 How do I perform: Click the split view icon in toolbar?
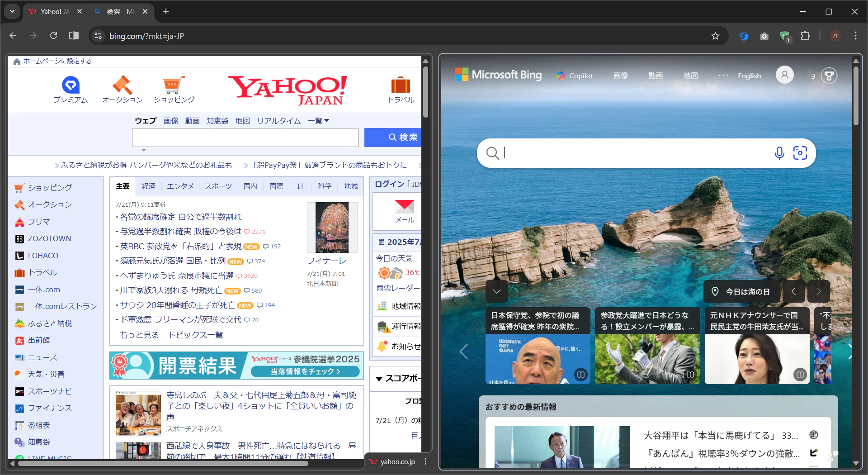pyautogui.click(x=74, y=36)
